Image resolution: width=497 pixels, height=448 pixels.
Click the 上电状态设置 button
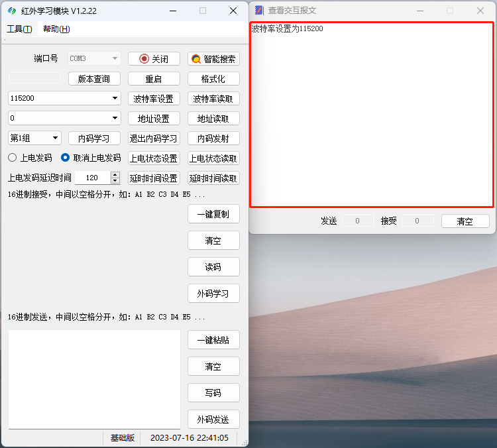154,158
